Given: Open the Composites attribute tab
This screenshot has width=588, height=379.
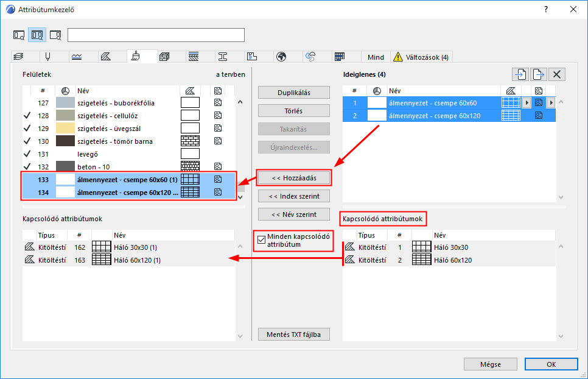Looking at the screenshot, I should (194, 57).
